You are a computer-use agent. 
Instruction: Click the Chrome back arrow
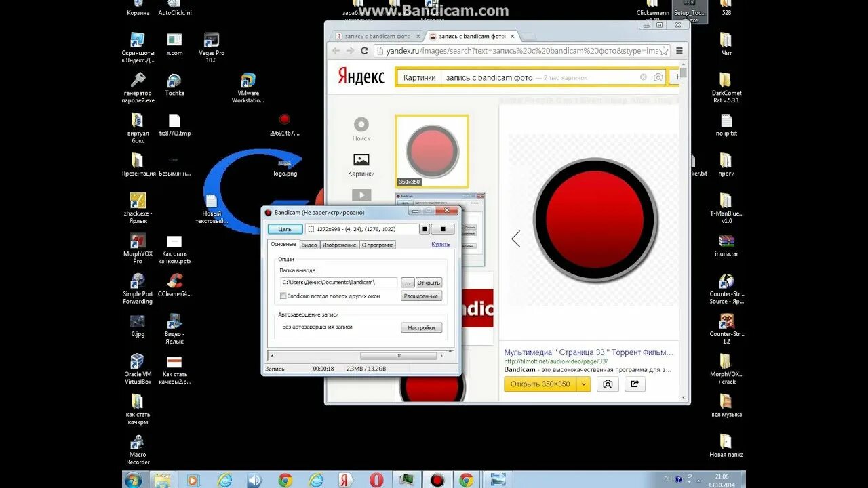pyautogui.click(x=336, y=51)
